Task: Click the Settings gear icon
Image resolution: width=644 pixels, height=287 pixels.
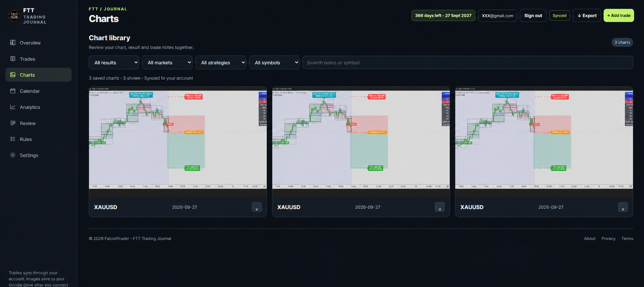Action: (13, 155)
